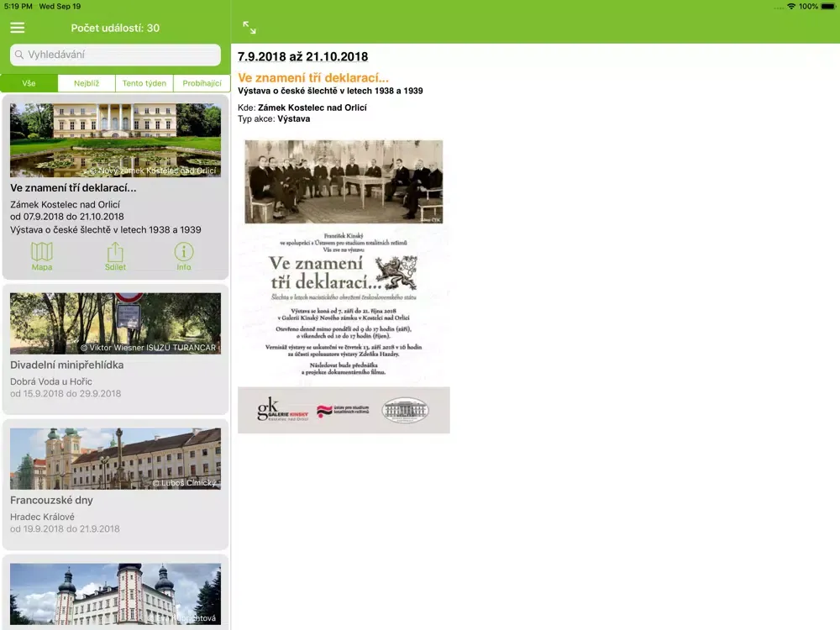
Task: Select the Vše tab
Action: [x=29, y=83]
